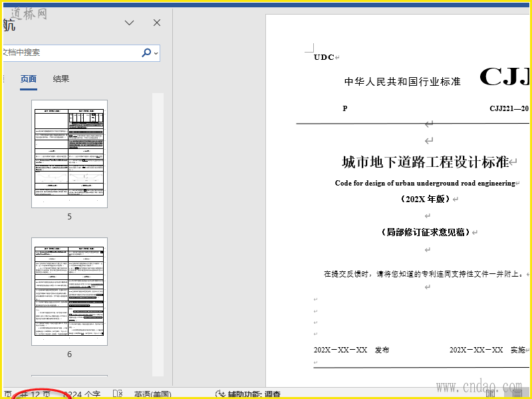Expand the search options dropdown arrow
532x399 pixels.
[x=156, y=53]
